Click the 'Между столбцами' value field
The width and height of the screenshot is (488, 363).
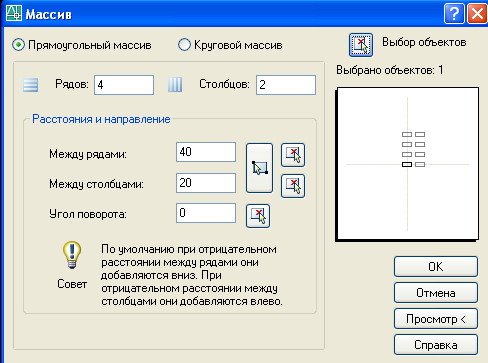pos(206,183)
